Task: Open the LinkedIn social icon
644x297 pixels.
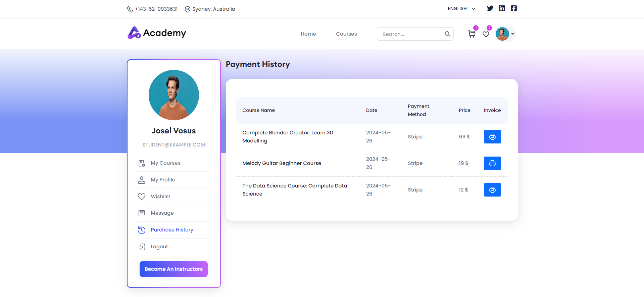Action: coord(502,8)
